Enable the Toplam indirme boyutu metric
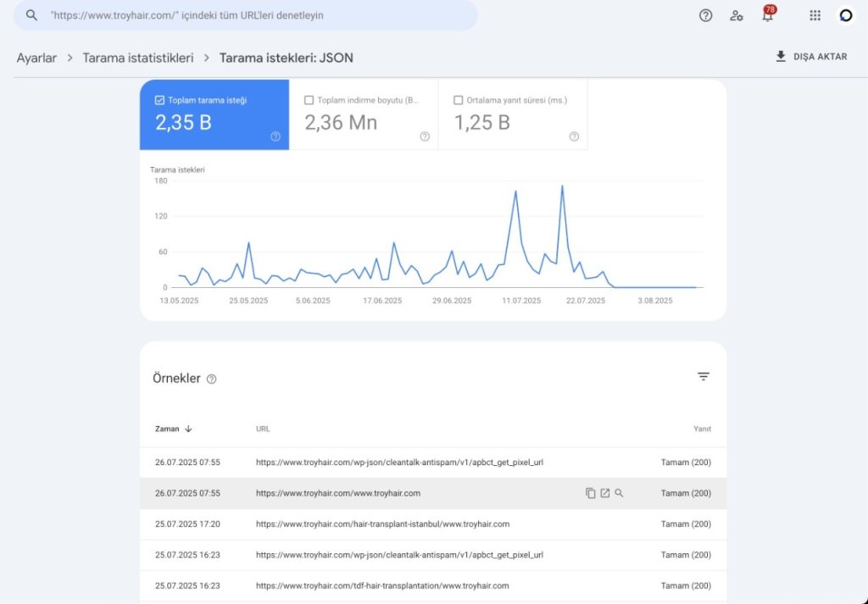Viewport: 868px width, 604px height. 309,99
